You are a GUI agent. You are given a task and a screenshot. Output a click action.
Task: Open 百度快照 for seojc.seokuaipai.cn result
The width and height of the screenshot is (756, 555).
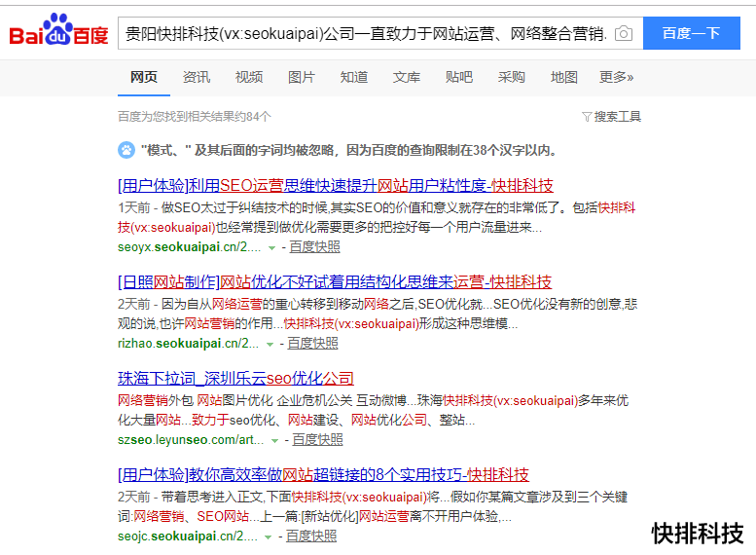coord(311,536)
